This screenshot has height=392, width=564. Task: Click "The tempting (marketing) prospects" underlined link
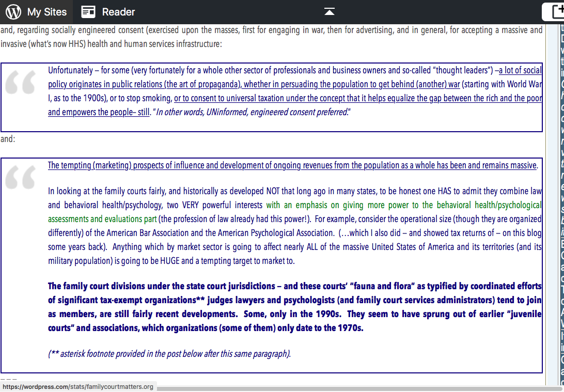pos(292,165)
